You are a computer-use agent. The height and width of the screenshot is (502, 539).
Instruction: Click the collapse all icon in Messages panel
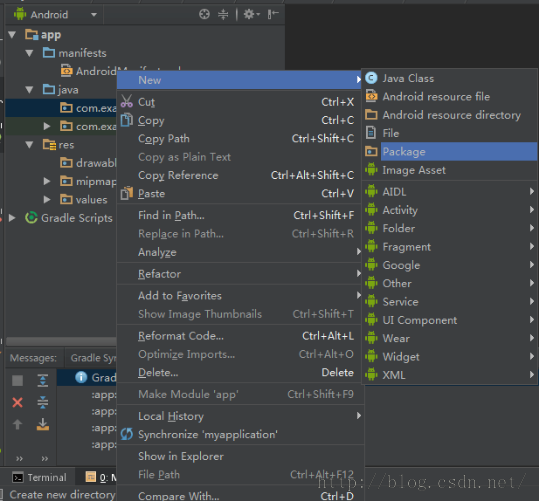click(43, 402)
